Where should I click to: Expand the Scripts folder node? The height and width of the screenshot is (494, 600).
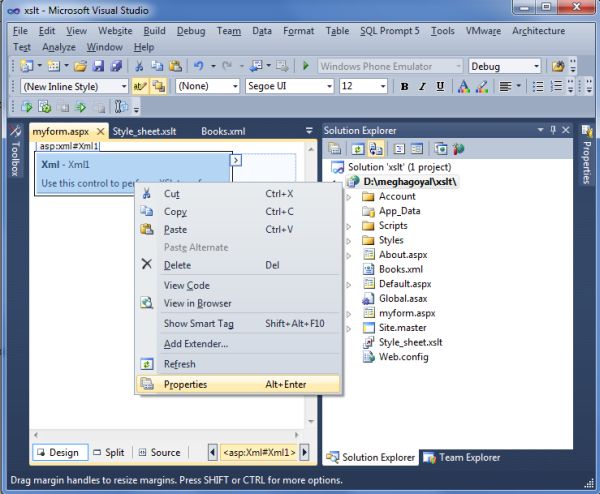[349, 226]
